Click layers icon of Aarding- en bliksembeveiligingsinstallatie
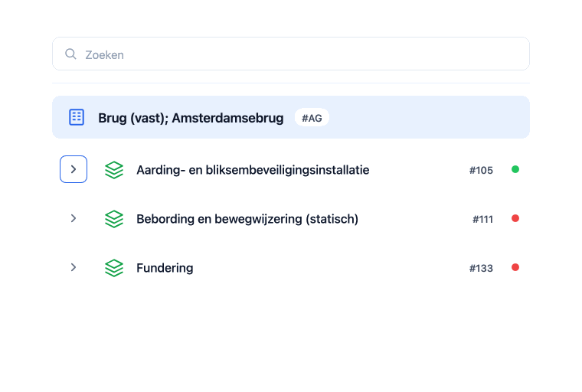The image size is (582, 392). 114,170
